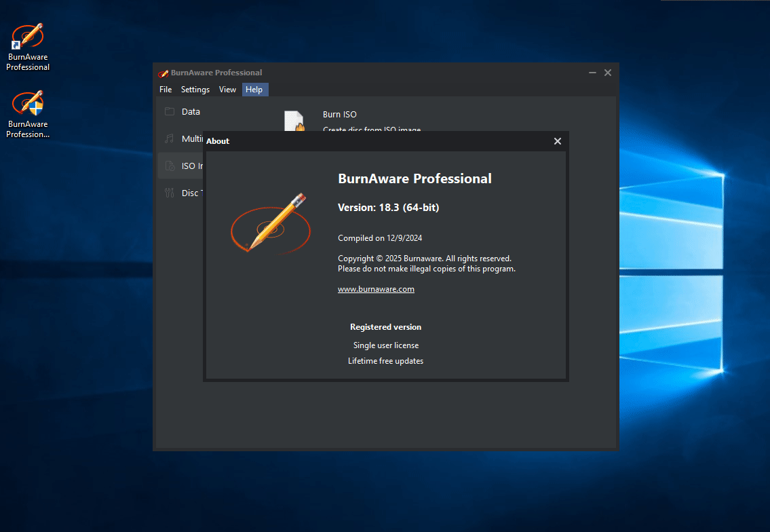Viewport: 770px width, 532px height.
Task: Select the Multimedia music note icon
Action: pyautogui.click(x=170, y=139)
